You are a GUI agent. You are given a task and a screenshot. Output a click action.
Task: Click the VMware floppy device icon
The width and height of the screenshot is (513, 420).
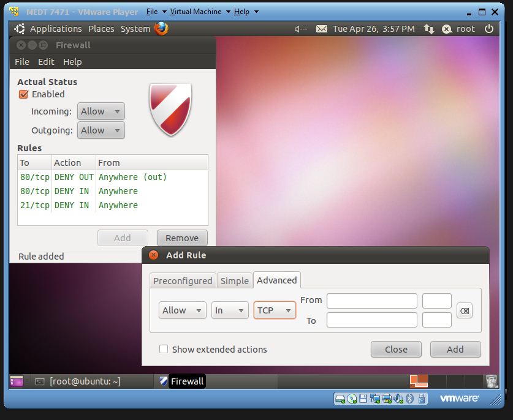click(x=363, y=399)
